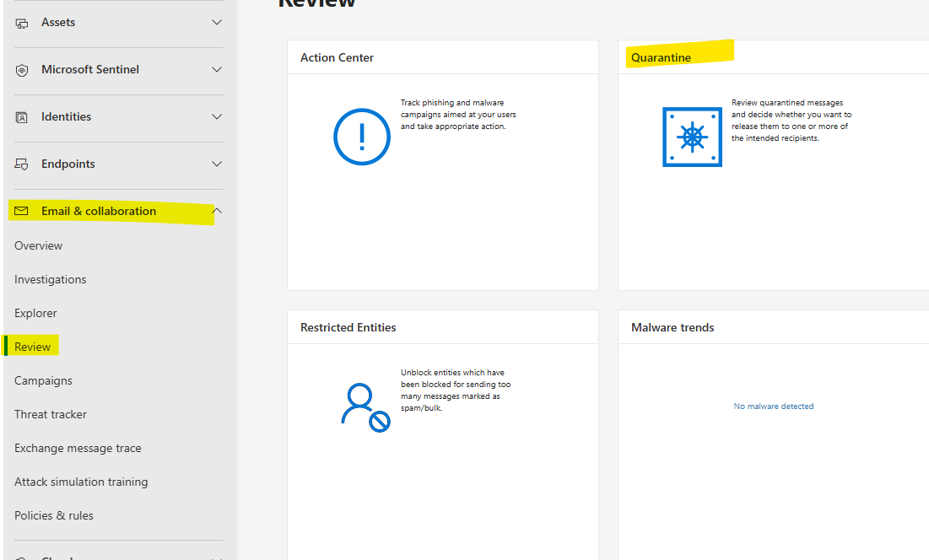Click the Restricted Entities blocked user icon
The width and height of the screenshot is (929, 560).
click(365, 407)
